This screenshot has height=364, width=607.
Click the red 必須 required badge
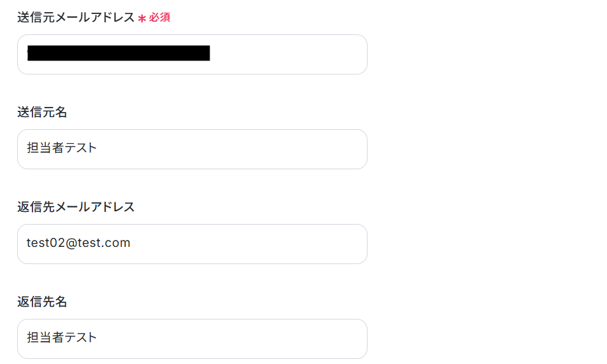(159, 17)
